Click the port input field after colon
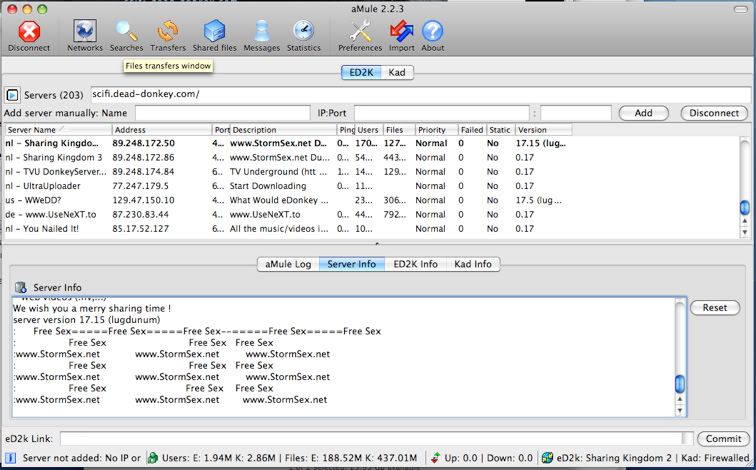This screenshot has height=470, width=756. point(576,113)
